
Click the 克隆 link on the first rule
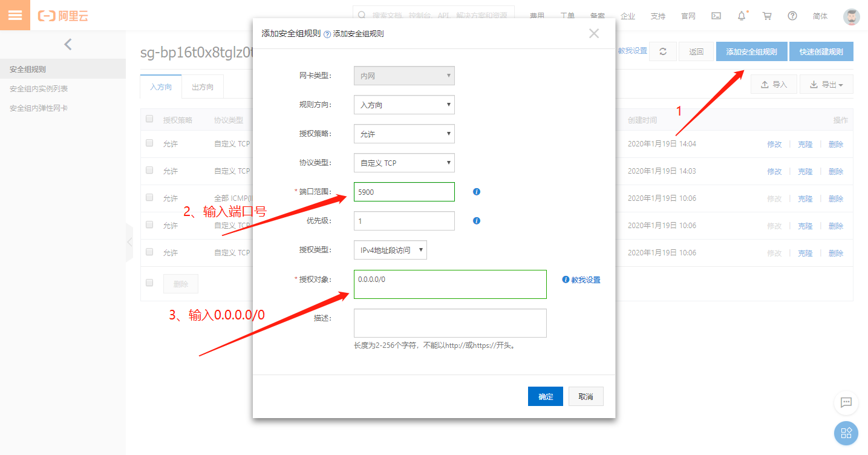coord(805,143)
